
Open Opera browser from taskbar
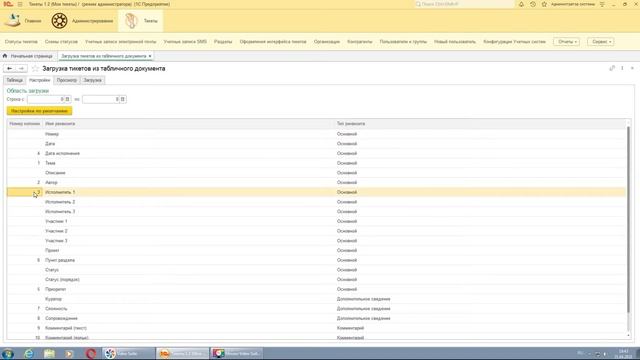pos(91,353)
